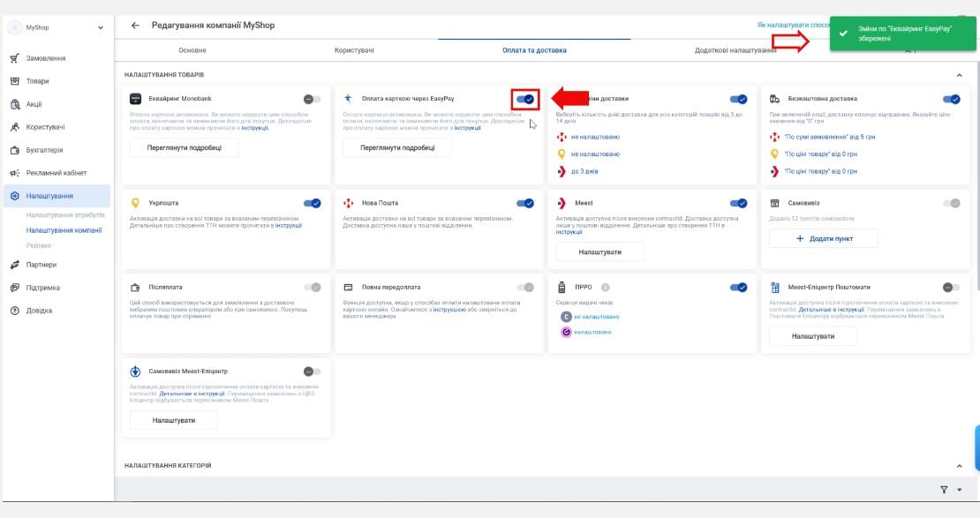Enable the Повна передоплата toggle

pos(525,288)
